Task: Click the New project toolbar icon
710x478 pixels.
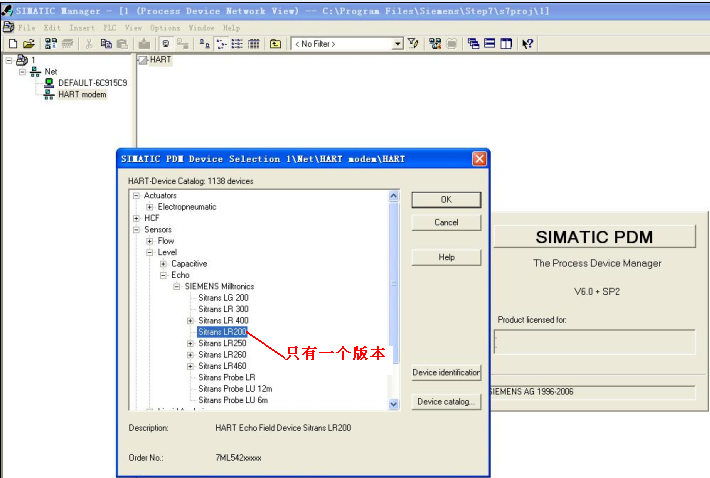Action: (x=13, y=43)
